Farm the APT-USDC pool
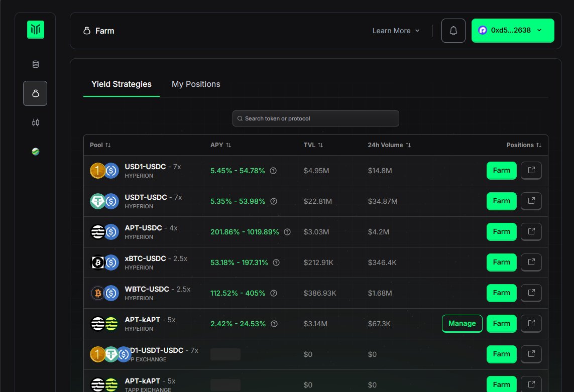This screenshot has width=574, height=392. point(501,232)
